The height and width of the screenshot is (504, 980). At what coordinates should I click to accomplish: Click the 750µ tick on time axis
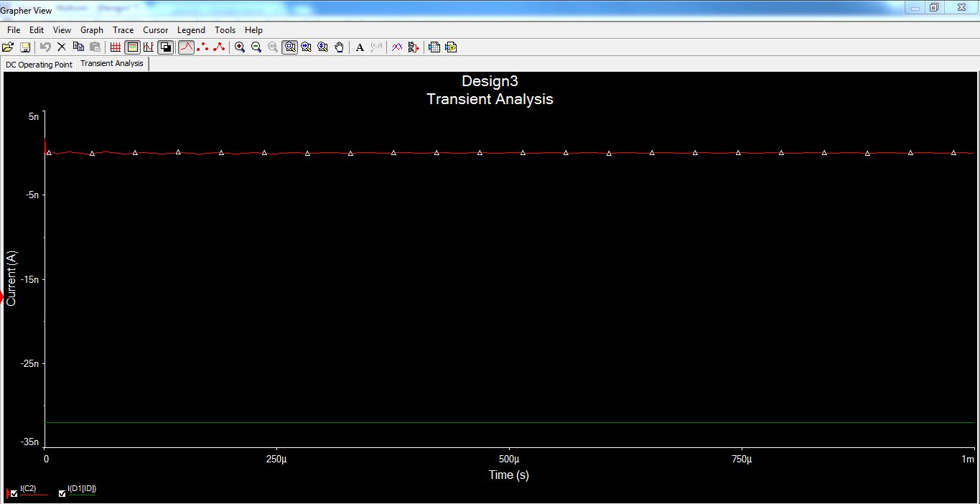pyautogui.click(x=742, y=459)
